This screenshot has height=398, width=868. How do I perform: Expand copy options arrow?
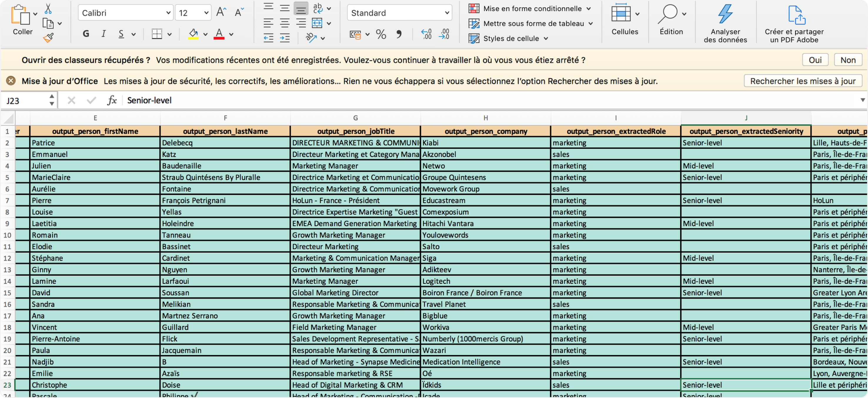(60, 24)
